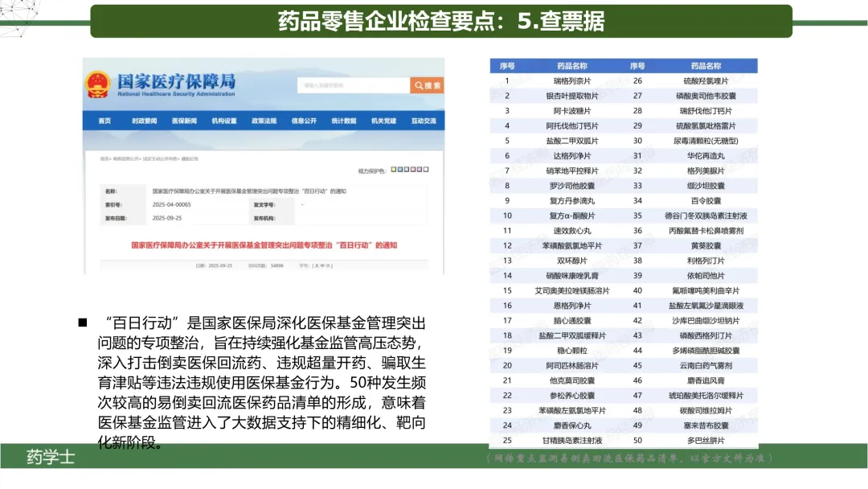The width and height of the screenshot is (868, 489).
Task: Click the national emblem logo on the website
Action: click(98, 84)
